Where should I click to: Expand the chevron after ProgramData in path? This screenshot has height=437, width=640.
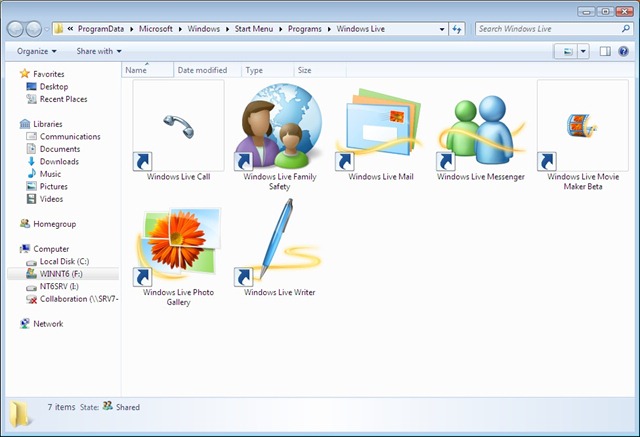(131, 29)
